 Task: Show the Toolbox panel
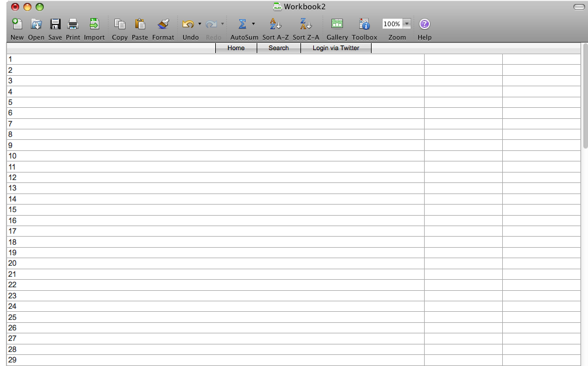[x=365, y=24]
